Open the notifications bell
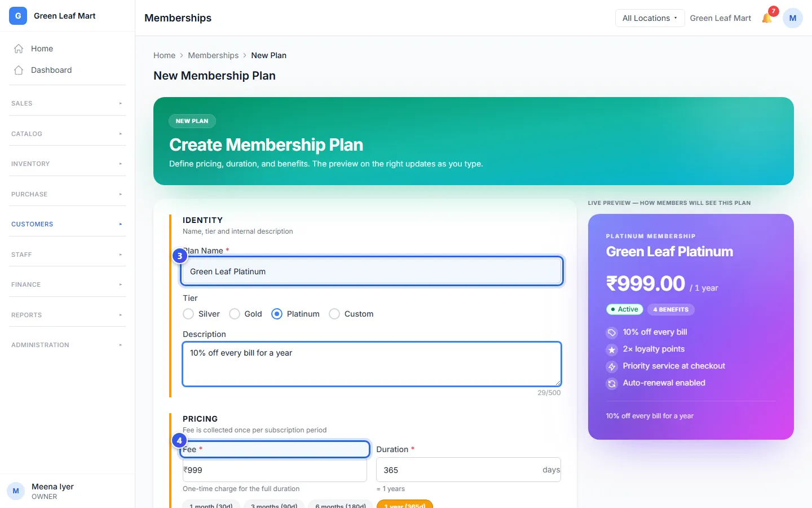 click(767, 18)
